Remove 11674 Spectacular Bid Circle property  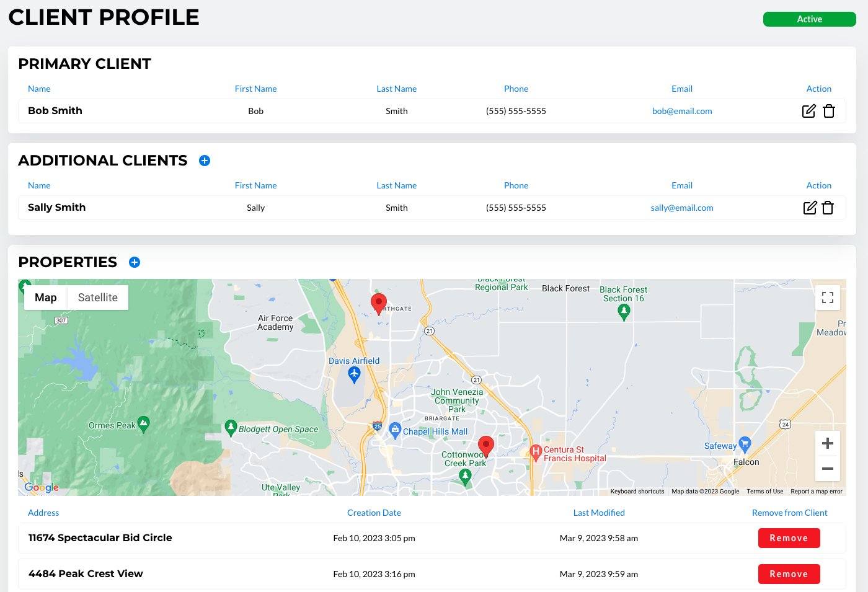click(789, 538)
